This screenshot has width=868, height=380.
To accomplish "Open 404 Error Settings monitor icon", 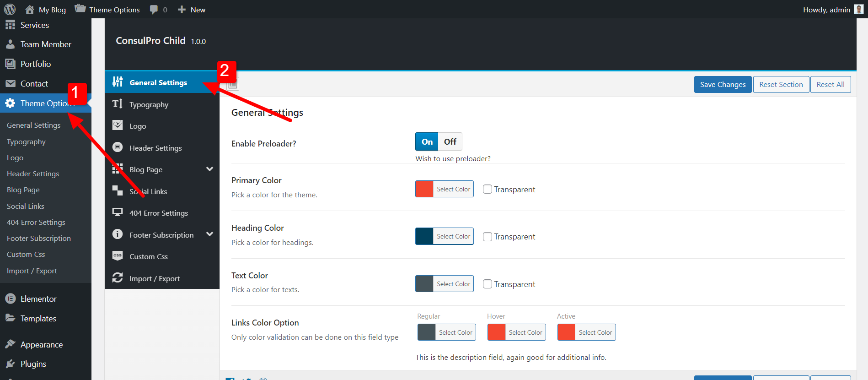I will [118, 212].
